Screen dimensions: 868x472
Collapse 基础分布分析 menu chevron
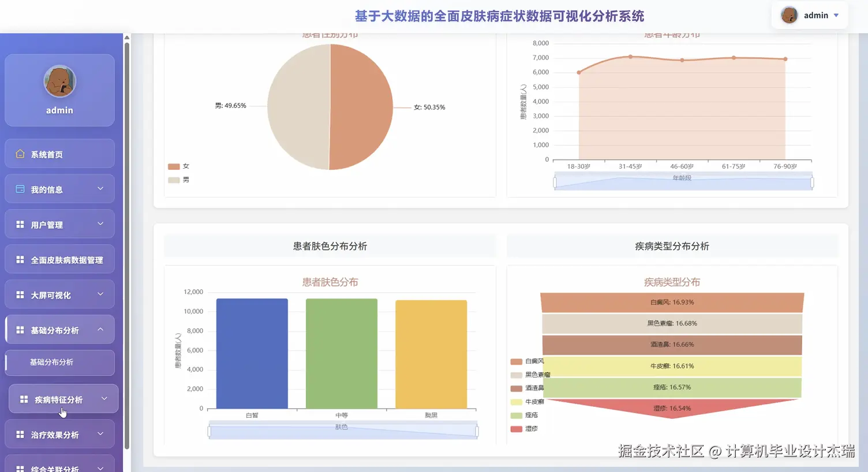coord(100,329)
